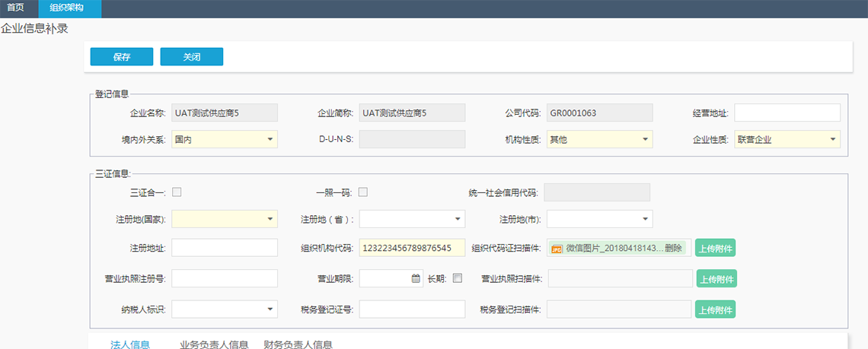This screenshot has width=868, height=349.
Task: Select the 业务负责人信息 tab
Action: [214, 344]
